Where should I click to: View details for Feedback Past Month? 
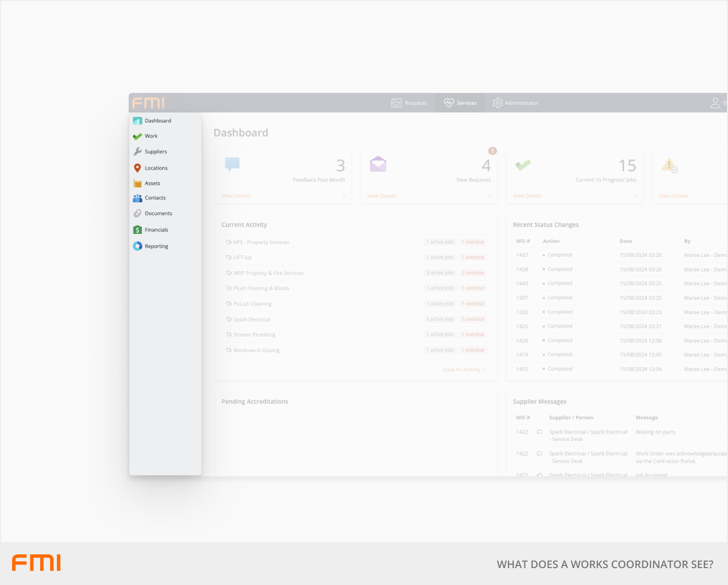(236, 196)
